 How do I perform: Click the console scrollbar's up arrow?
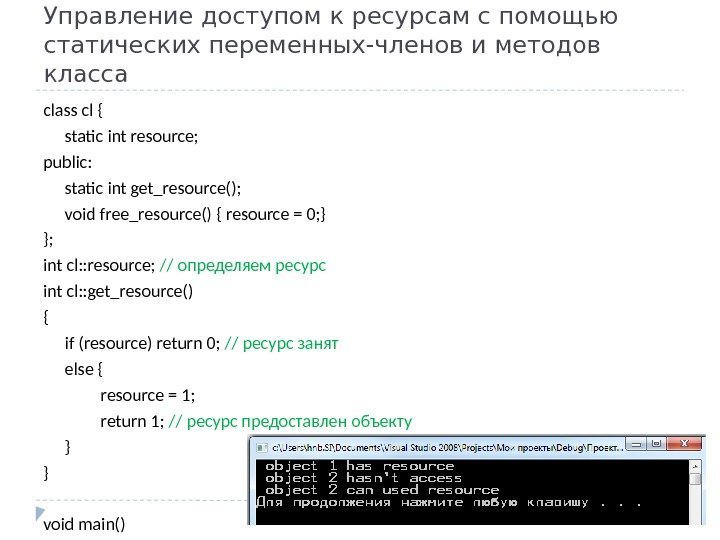click(x=695, y=467)
